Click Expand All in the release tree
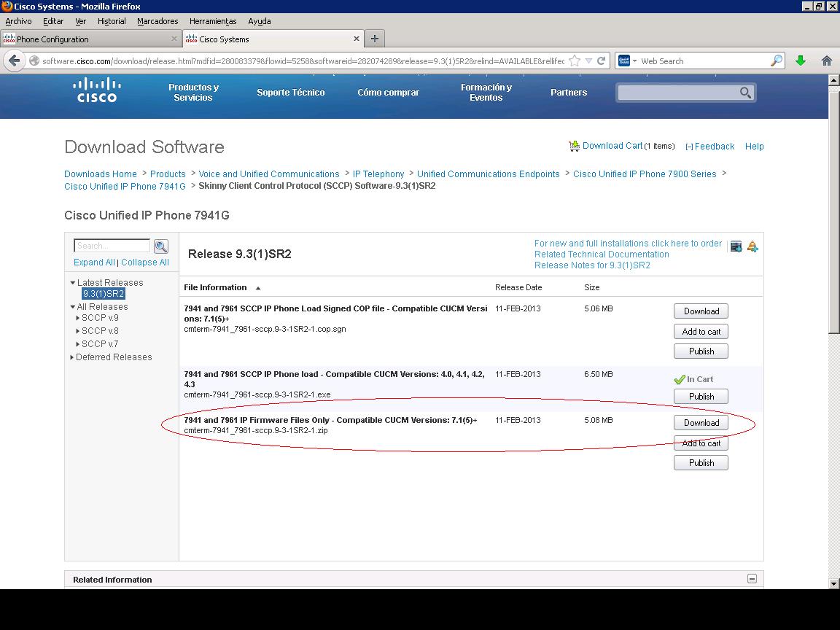840x630 pixels. tap(94, 262)
